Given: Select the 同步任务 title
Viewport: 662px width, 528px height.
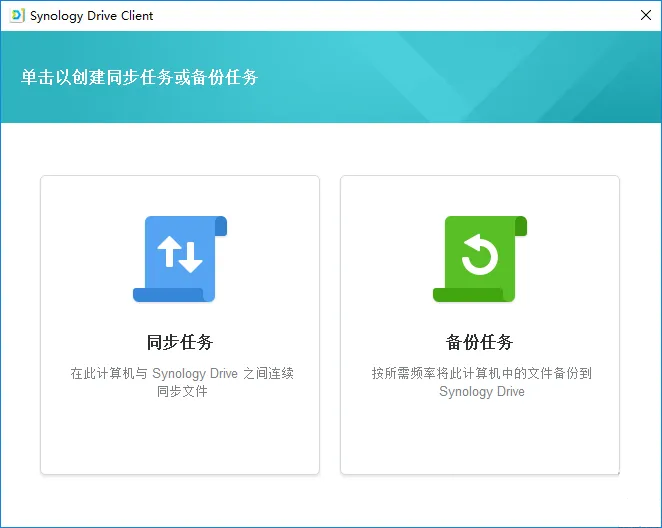Looking at the screenshot, I should point(180,342).
